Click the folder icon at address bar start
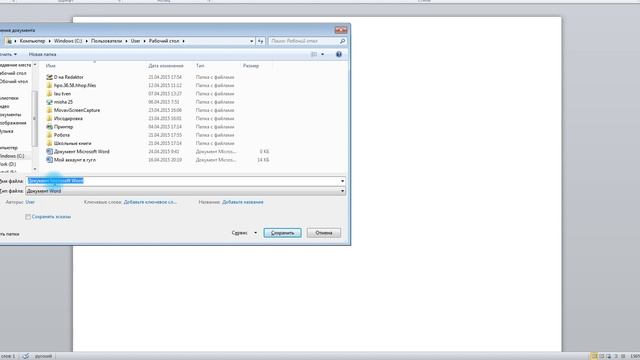Viewport: 640px width, 360px height. [9, 41]
